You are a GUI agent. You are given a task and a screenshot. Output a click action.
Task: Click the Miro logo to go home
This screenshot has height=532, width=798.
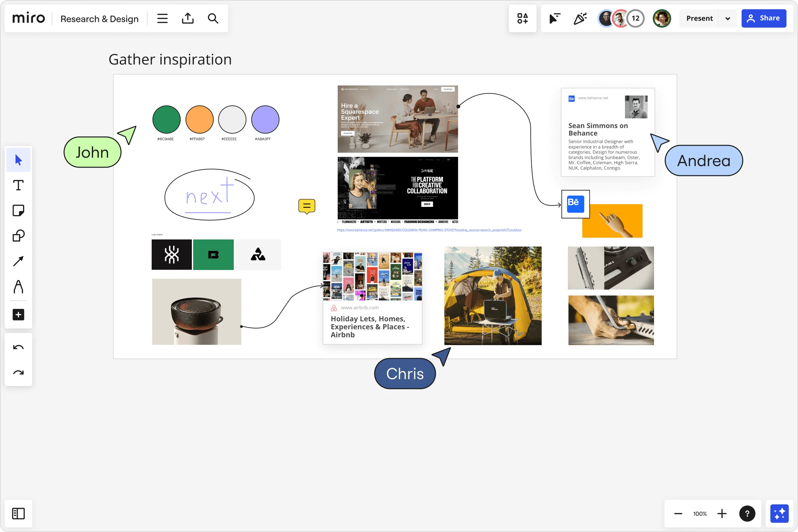pos(28,18)
